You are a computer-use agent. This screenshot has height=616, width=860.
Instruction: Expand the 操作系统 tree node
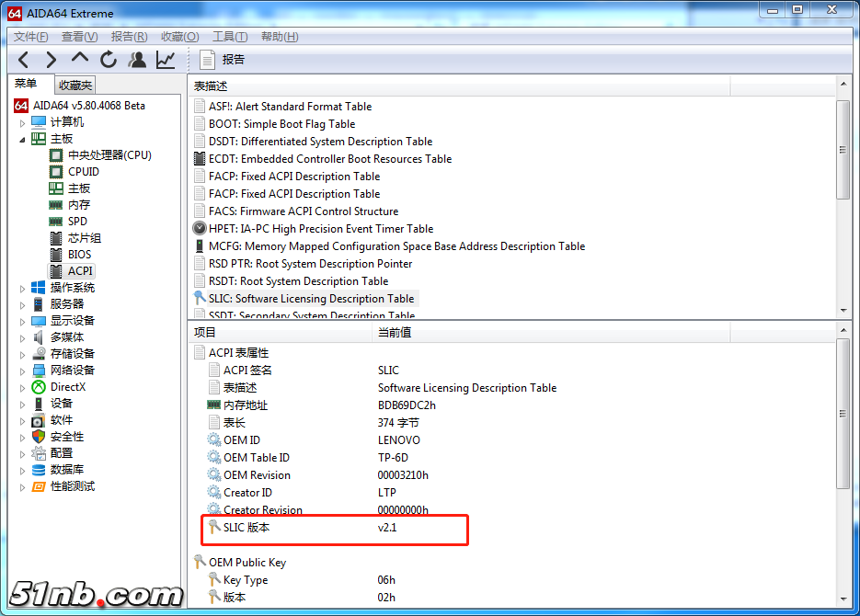point(23,288)
